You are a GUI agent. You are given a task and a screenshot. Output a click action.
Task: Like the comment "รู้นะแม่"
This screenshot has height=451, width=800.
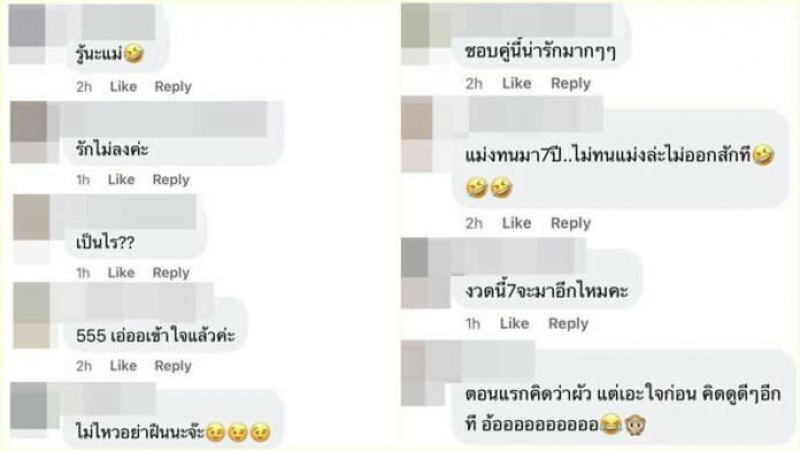pyautogui.click(x=123, y=87)
